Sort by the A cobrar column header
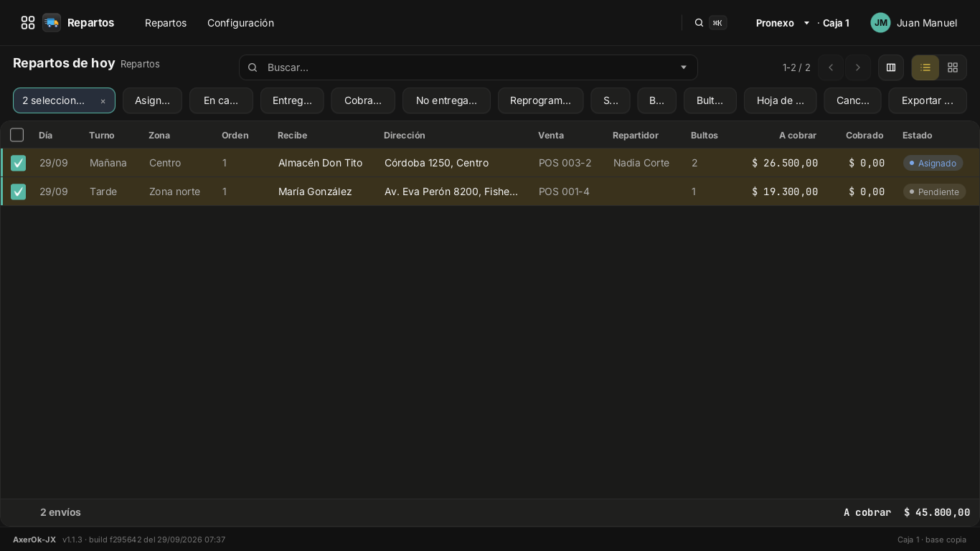980x551 pixels. click(798, 135)
